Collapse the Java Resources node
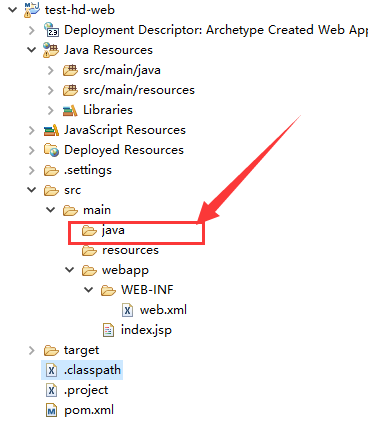368x445 pixels. [32, 50]
